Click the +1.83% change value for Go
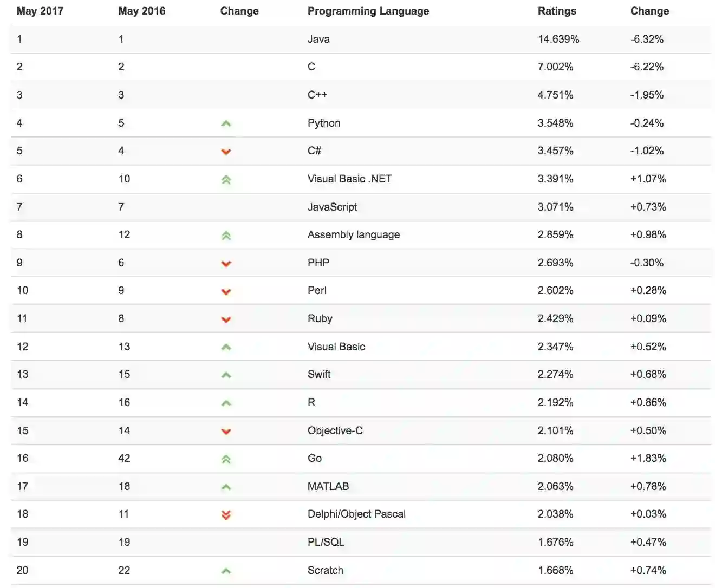Screen dimensions: 715x588 tap(648, 458)
